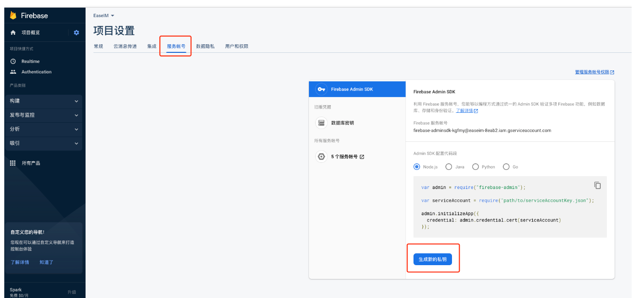The width and height of the screenshot is (644, 298).
Task: Select Firebase Admin SDK list item
Action: (x=357, y=89)
